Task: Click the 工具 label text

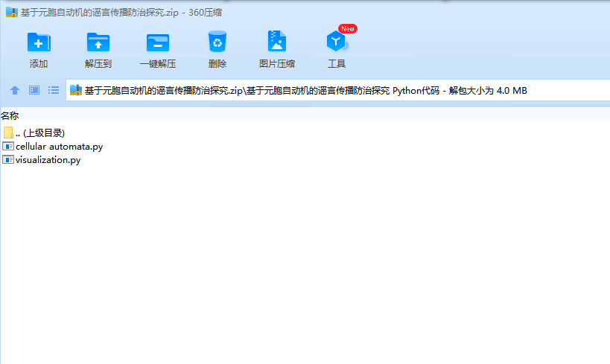Action: pos(337,64)
